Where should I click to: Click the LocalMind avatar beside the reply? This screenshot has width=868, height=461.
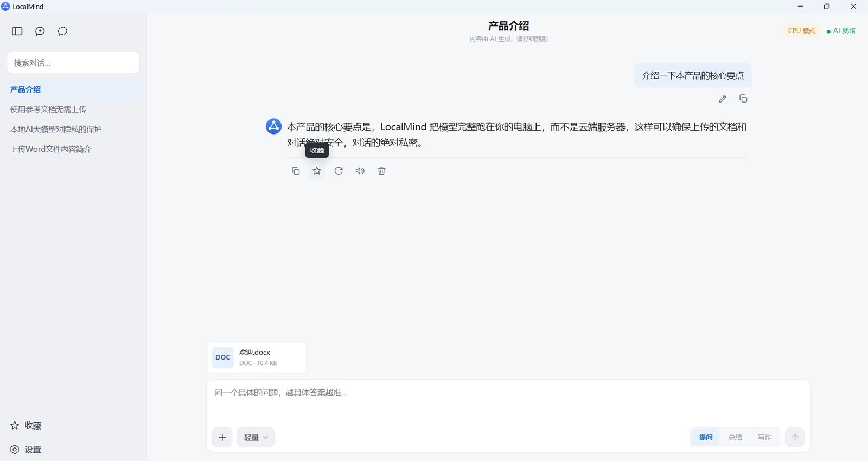point(273,126)
